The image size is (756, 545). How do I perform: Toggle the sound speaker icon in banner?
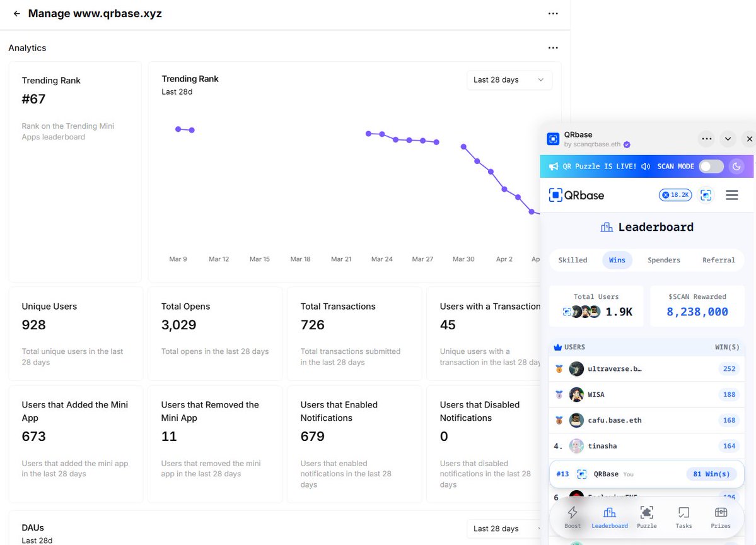[x=646, y=167]
